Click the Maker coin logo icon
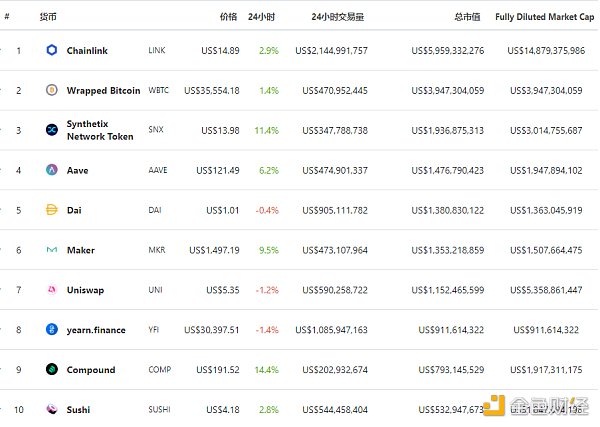 point(52,250)
